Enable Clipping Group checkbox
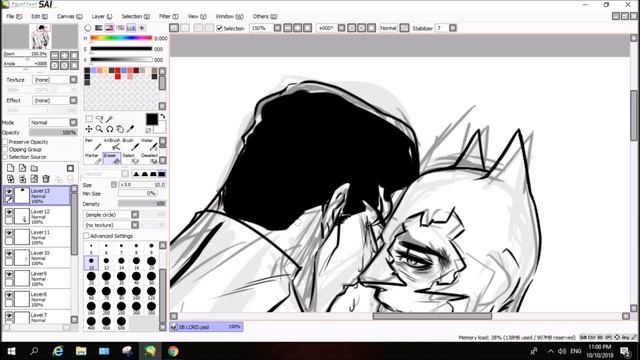This screenshot has width=640, height=360. click(x=5, y=149)
